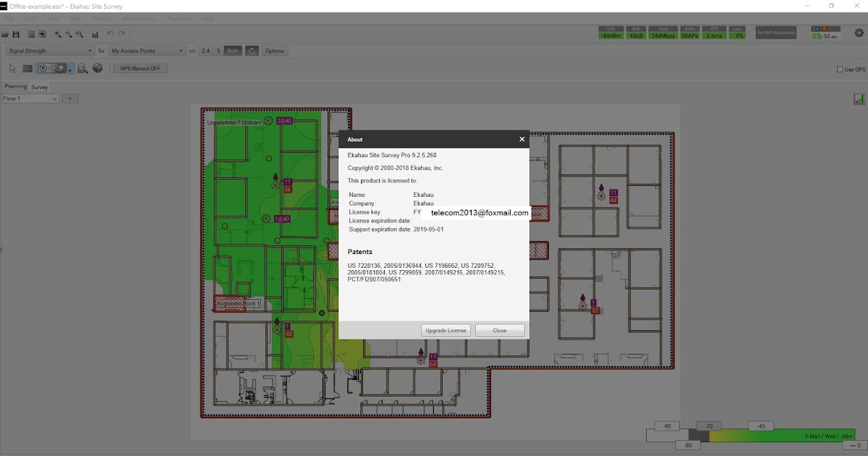Open the bar chart statistics icon
This screenshot has width=868, height=456.
pyautogui.click(x=95, y=34)
